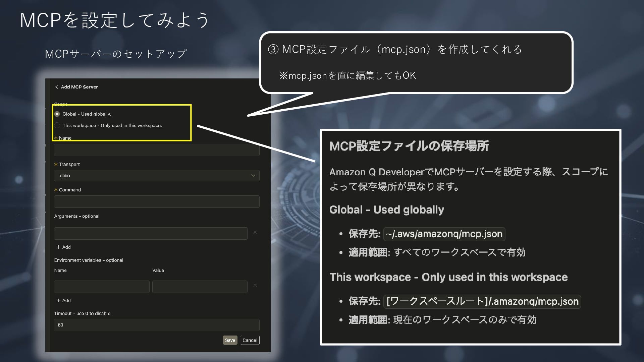Image resolution: width=644 pixels, height=362 pixels.
Task: Click the Transport dropdown chevron arrow
Action: [x=253, y=176]
